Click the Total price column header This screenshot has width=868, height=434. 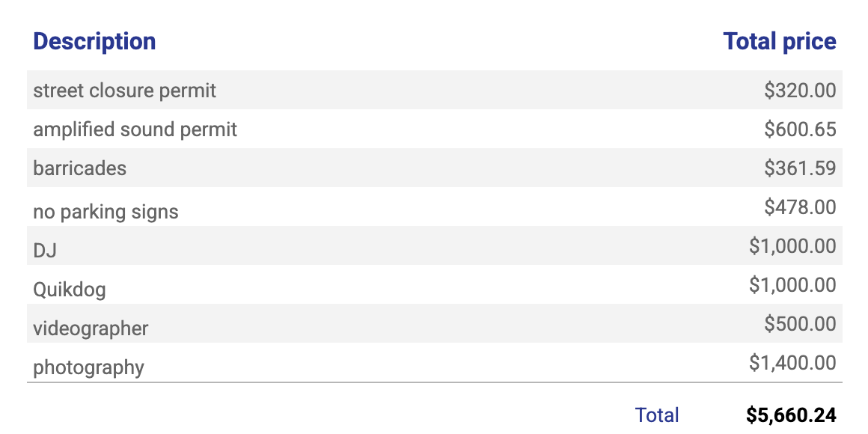pyautogui.click(x=780, y=41)
